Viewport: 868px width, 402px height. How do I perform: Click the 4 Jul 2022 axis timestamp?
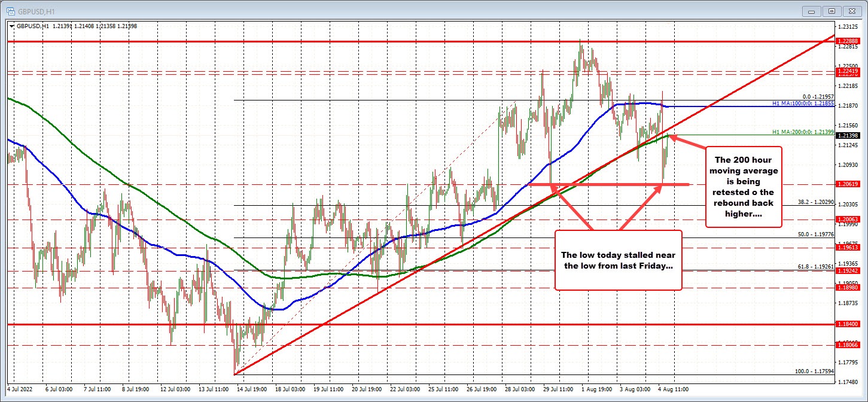point(21,388)
